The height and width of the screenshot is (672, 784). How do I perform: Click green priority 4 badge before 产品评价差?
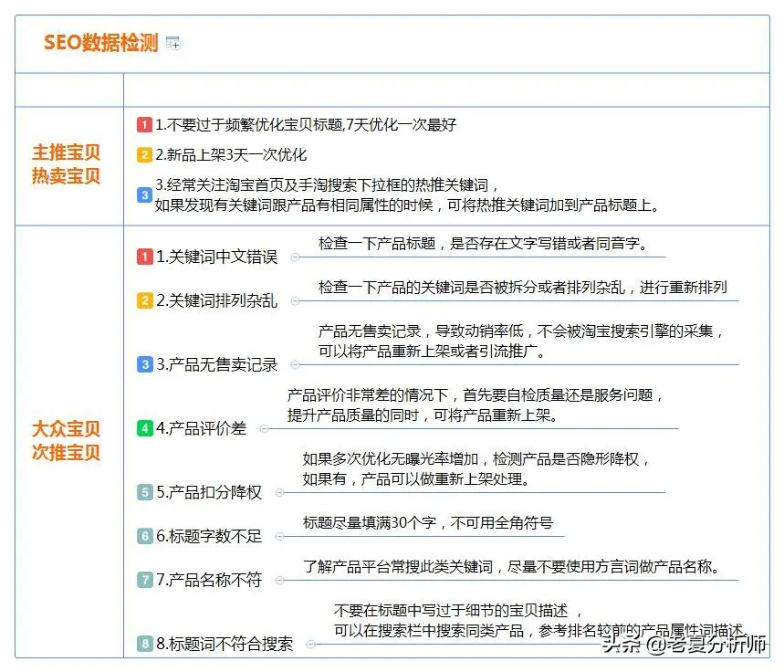(144, 427)
